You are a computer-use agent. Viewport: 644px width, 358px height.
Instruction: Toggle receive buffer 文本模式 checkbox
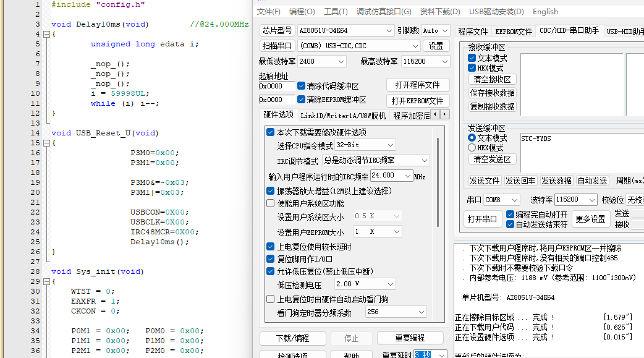point(472,58)
